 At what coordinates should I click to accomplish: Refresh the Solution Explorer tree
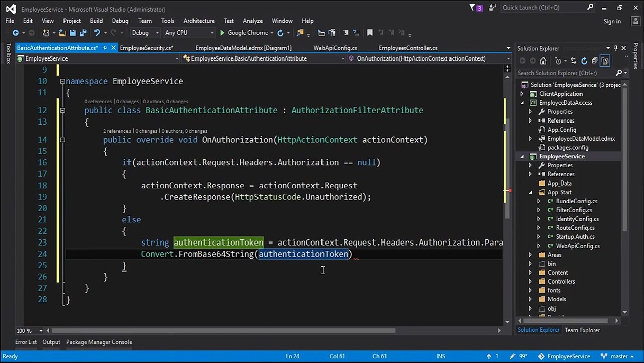point(584,61)
